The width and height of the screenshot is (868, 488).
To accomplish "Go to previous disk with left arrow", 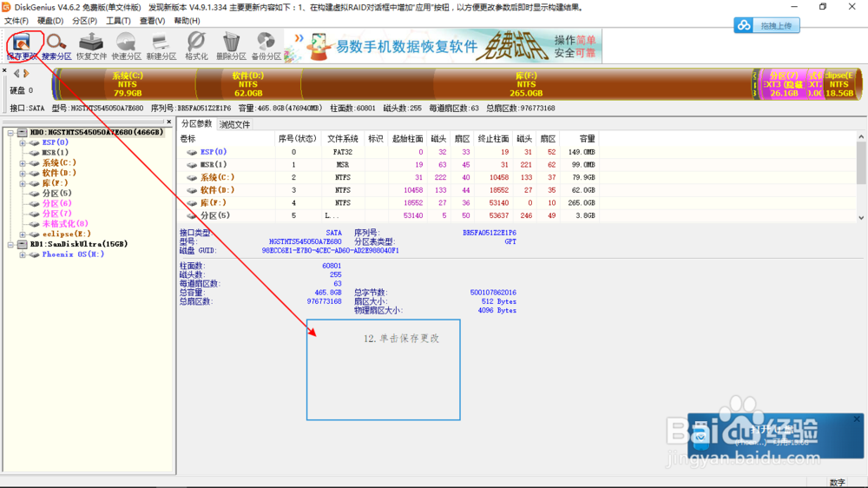I will (16, 74).
